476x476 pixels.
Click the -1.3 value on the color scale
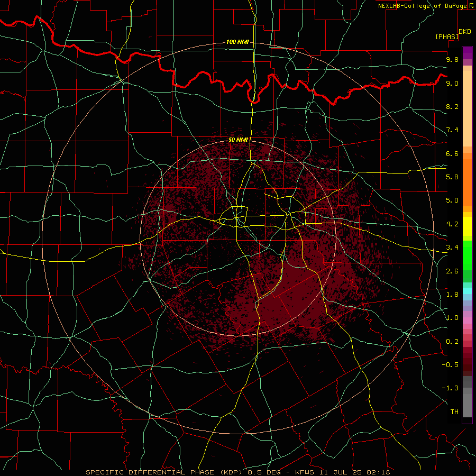coord(450,388)
